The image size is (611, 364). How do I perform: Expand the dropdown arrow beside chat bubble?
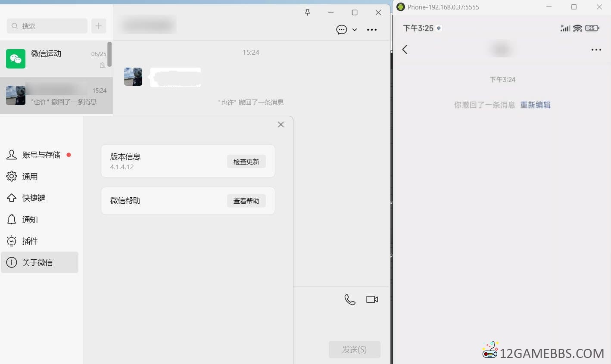(x=355, y=30)
